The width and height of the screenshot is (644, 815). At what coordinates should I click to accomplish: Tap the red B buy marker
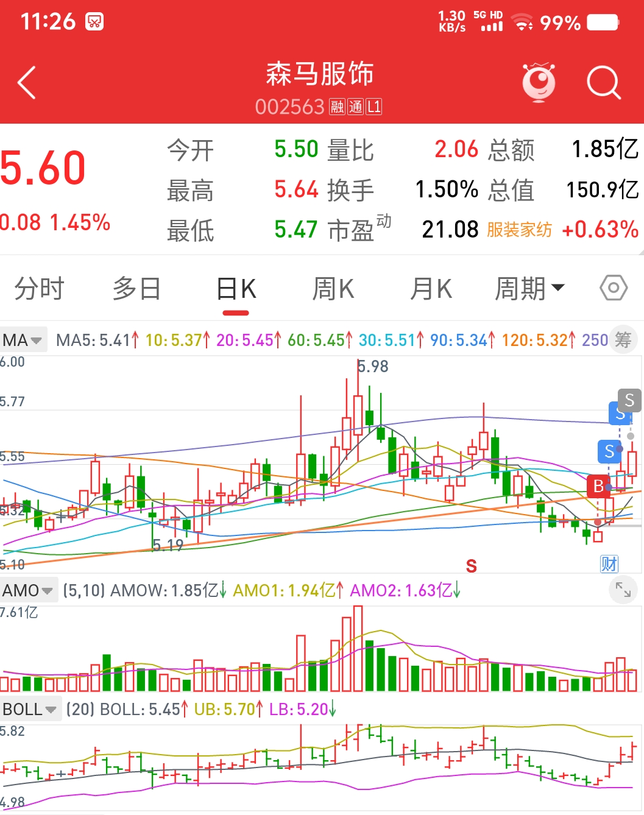[598, 487]
